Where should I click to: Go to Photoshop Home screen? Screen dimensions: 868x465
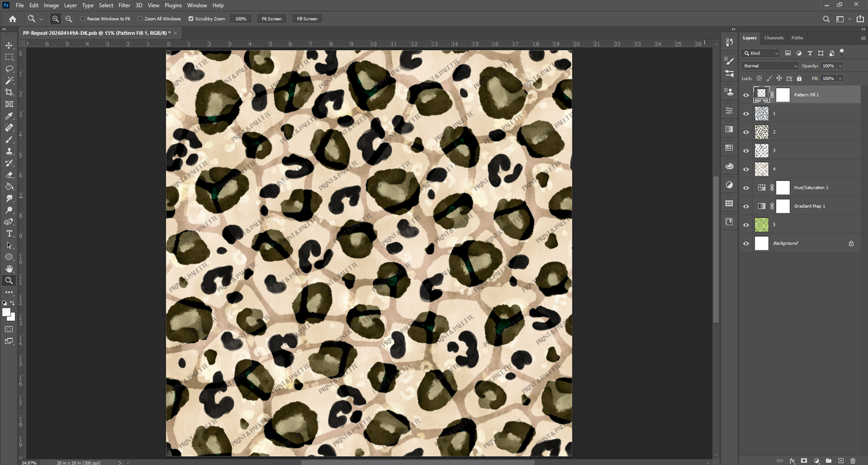[12, 19]
